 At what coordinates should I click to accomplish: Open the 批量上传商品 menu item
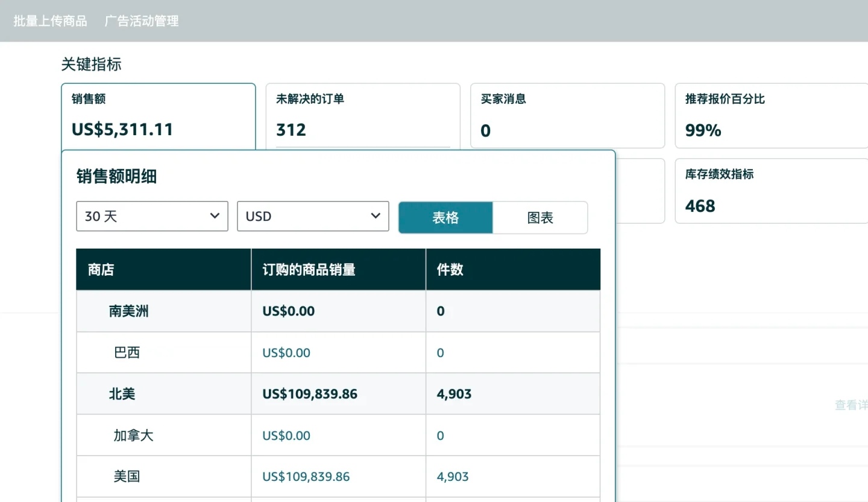click(x=50, y=21)
